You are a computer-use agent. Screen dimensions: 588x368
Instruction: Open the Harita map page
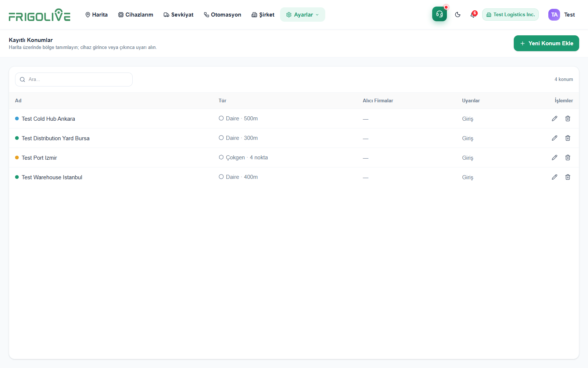(96, 15)
